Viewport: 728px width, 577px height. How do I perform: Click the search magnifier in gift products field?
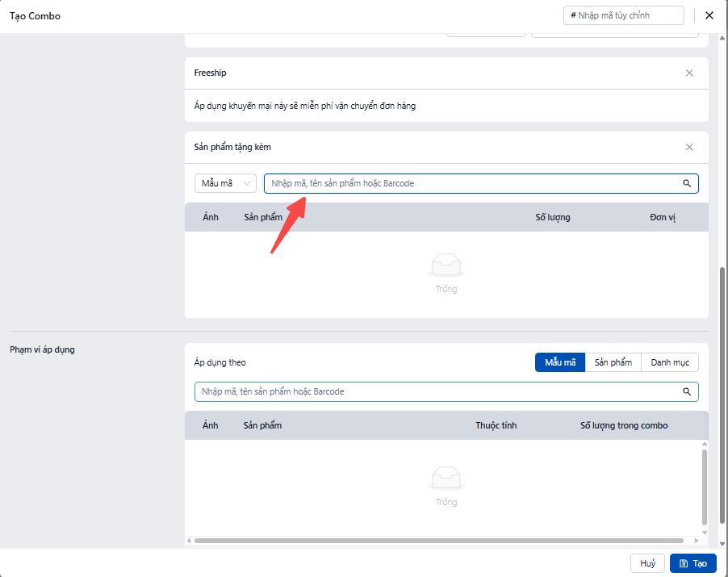687,184
